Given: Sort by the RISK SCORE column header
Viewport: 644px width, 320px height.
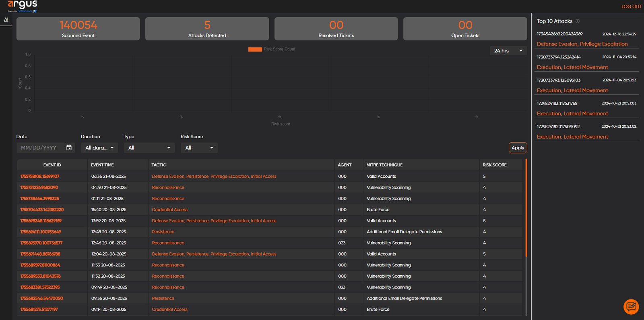Looking at the screenshot, I should pos(494,165).
